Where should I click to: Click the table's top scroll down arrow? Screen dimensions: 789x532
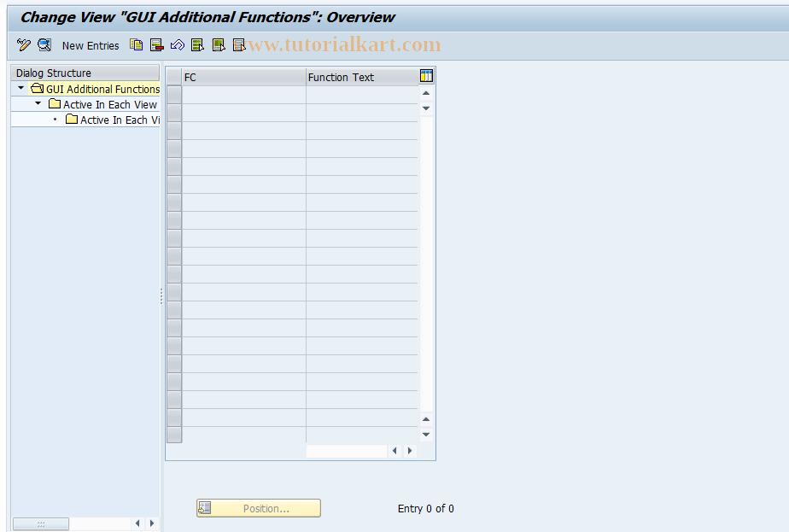pyautogui.click(x=426, y=108)
